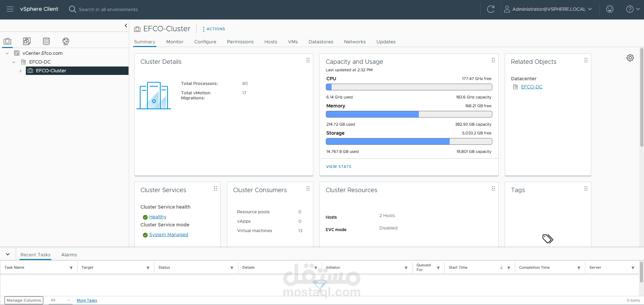Select EFCO-Cluster in inventory tree
This screenshot has height=305, width=644.
tap(51, 71)
